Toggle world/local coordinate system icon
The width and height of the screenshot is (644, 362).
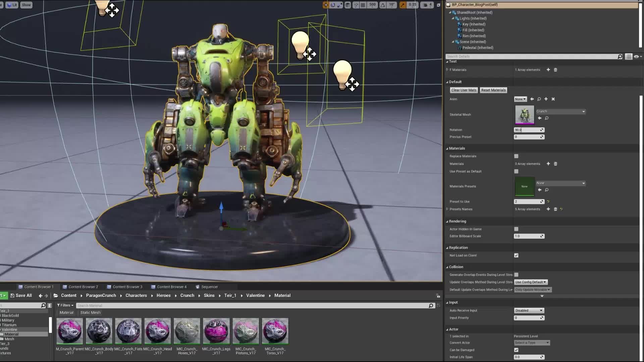click(x=348, y=5)
